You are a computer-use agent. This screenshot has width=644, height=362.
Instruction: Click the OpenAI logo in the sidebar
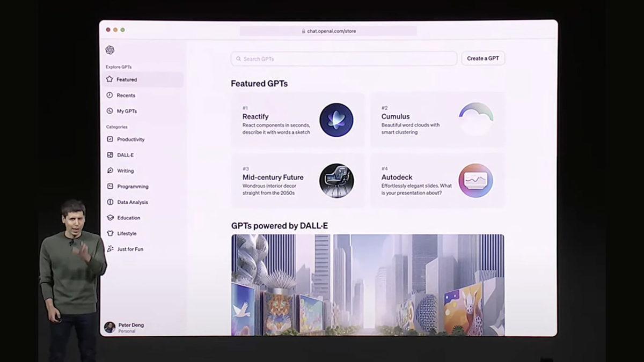[x=110, y=50]
